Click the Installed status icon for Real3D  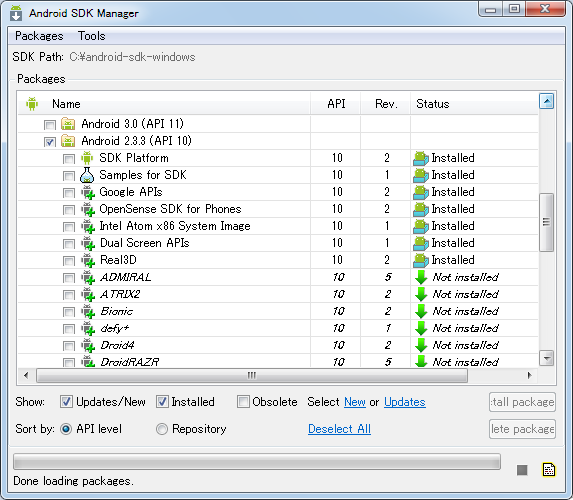click(421, 260)
